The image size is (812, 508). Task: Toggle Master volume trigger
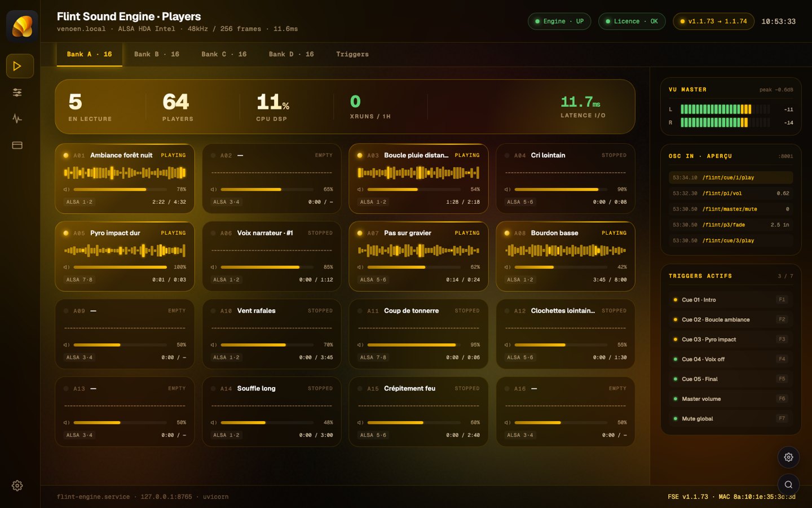(x=731, y=398)
